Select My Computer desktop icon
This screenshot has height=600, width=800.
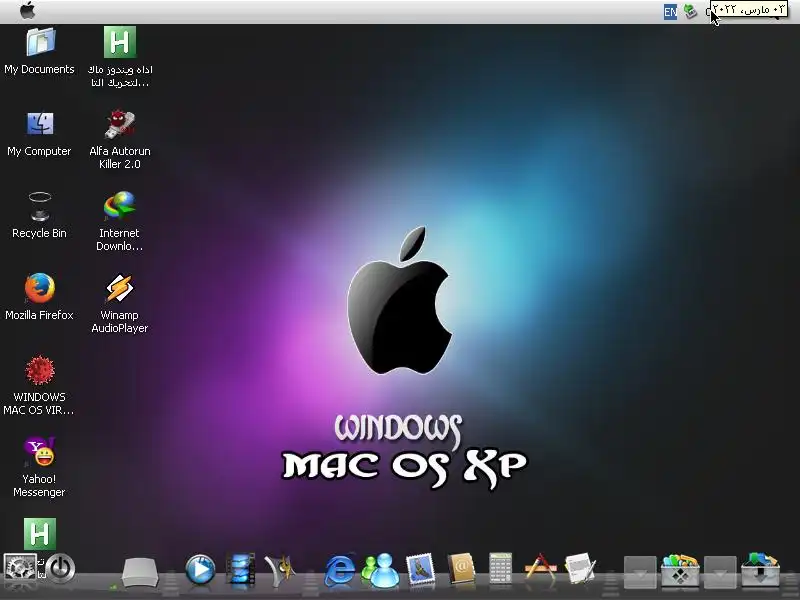[x=40, y=123]
